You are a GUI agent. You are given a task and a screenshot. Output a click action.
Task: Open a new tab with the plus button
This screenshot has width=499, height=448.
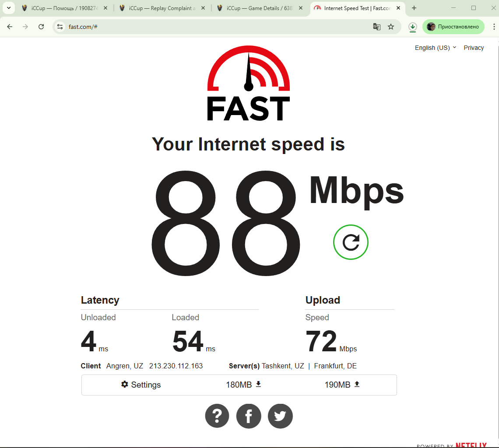point(414,8)
